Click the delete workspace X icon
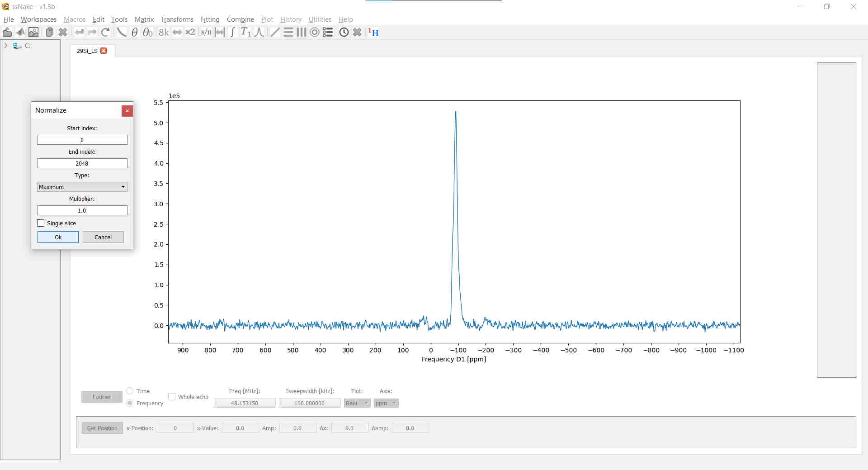Image resolution: width=868 pixels, height=470 pixels. [63, 32]
